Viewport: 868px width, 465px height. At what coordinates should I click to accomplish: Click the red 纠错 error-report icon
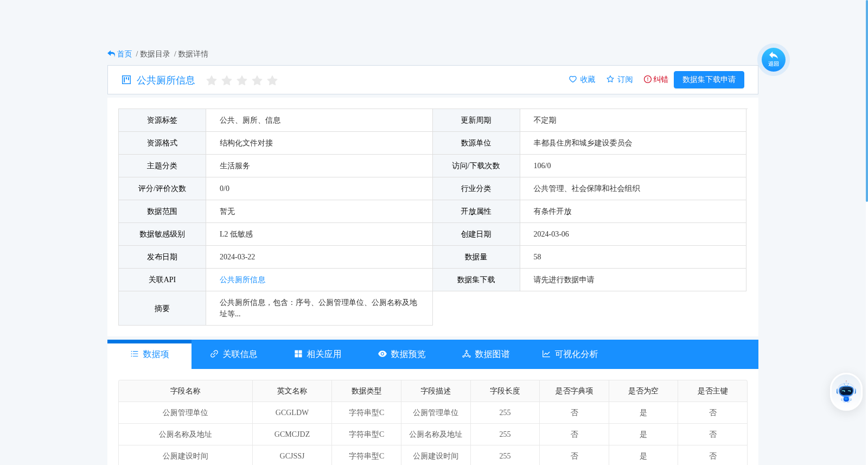[647, 79]
